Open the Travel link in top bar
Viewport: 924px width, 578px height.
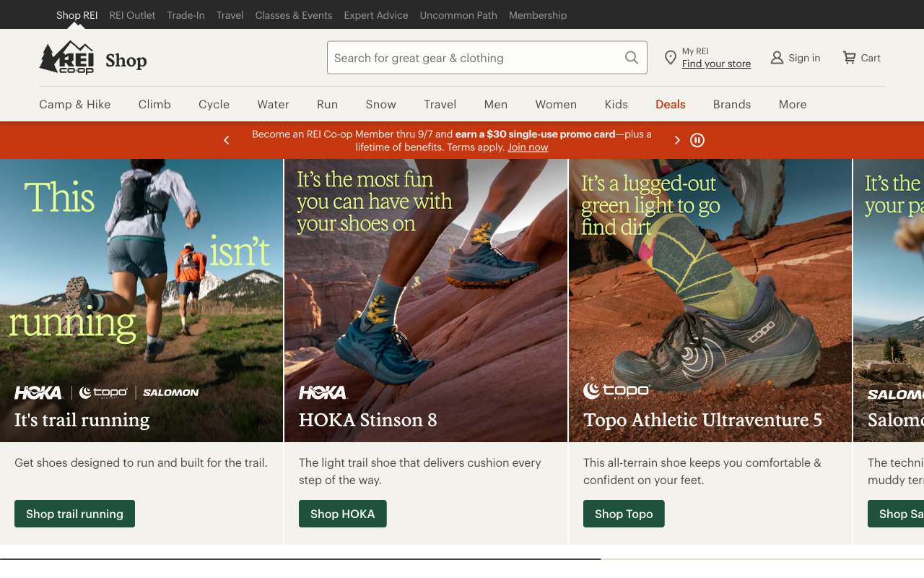click(230, 15)
